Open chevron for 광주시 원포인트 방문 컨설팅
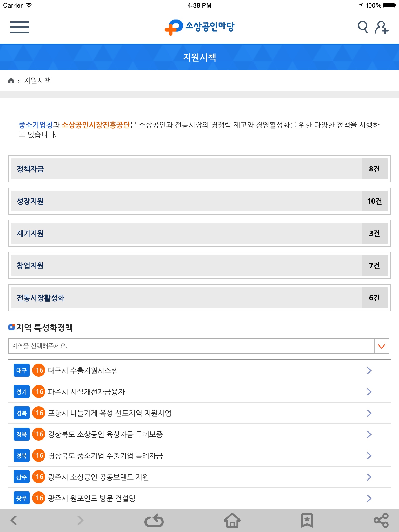The width and height of the screenshot is (399, 532). click(369, 498)
